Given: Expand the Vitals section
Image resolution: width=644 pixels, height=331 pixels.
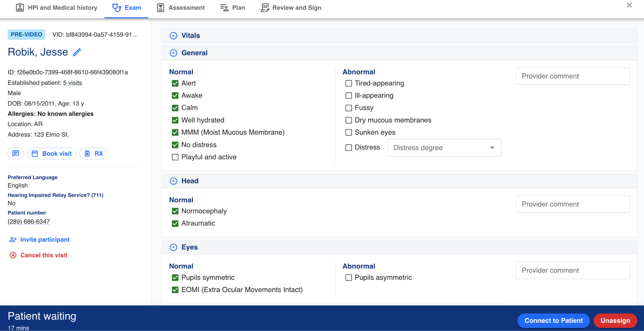Looking at the screenshot, I should (x=174, y=36).
